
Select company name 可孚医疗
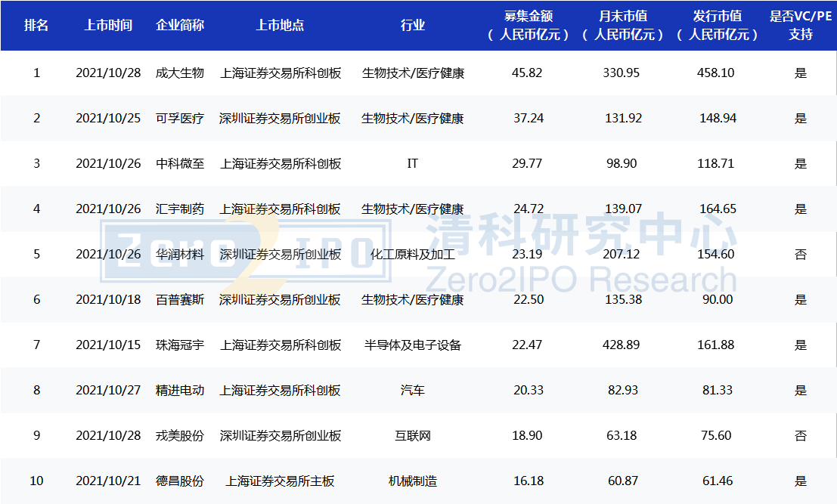(180, 119)
